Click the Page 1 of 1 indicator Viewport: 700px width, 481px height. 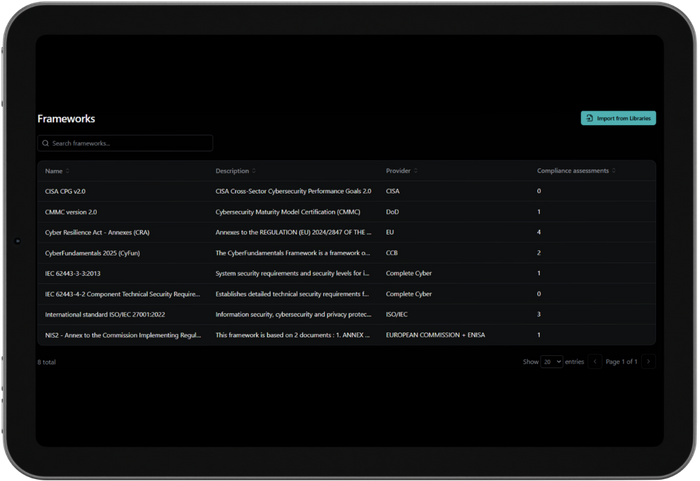pyautogui.click(x=621, y=362)
